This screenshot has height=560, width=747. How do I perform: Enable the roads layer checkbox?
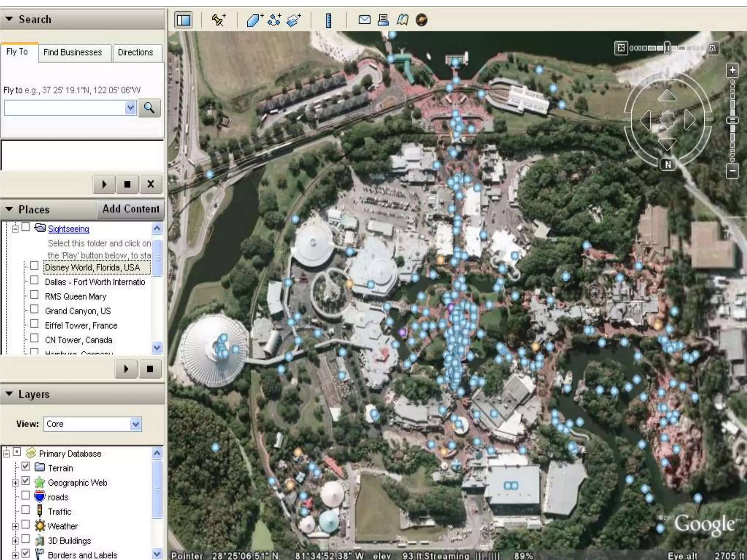[x=26, y=495]
